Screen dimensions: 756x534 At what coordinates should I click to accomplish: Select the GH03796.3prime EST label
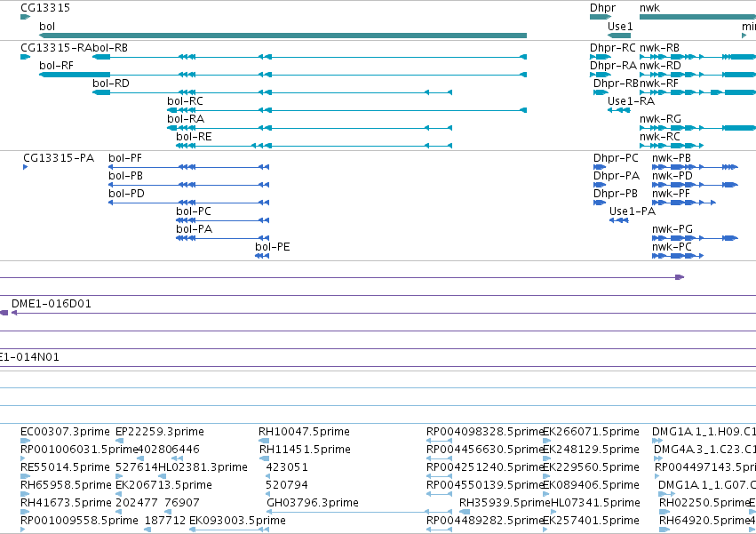(x=313, y=503)
